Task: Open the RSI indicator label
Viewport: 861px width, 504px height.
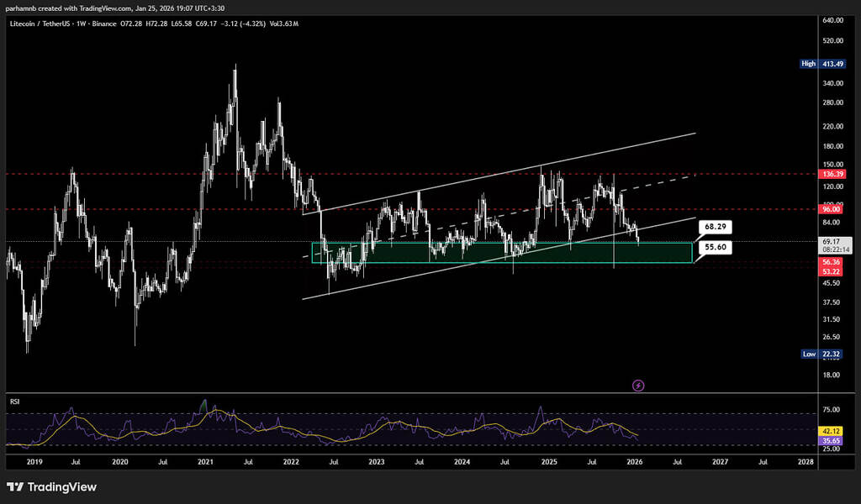Action: coord(14,402)
